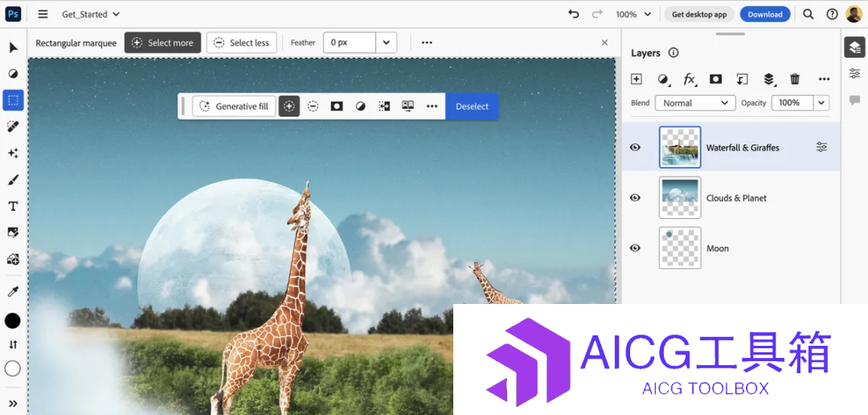
Task: Click Select less in options bar
Action: tap(241, 43)
